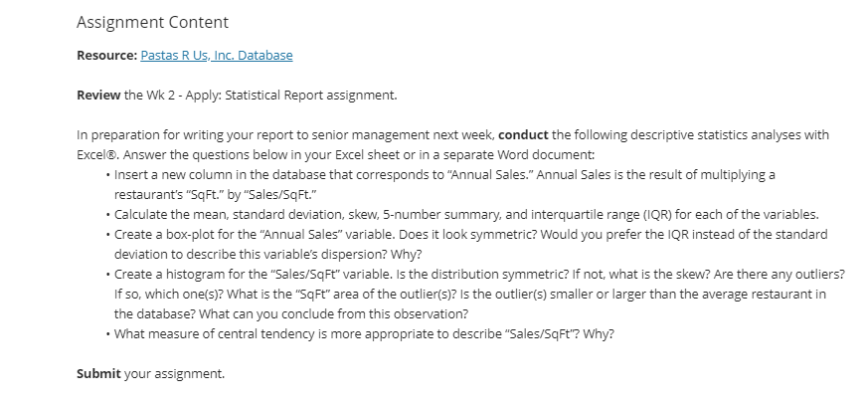Image resolution: width=868 pixels, height=404 pixels.
Task: Open the Pastas R Us, Inc. Database link
Action: [217, 55]
